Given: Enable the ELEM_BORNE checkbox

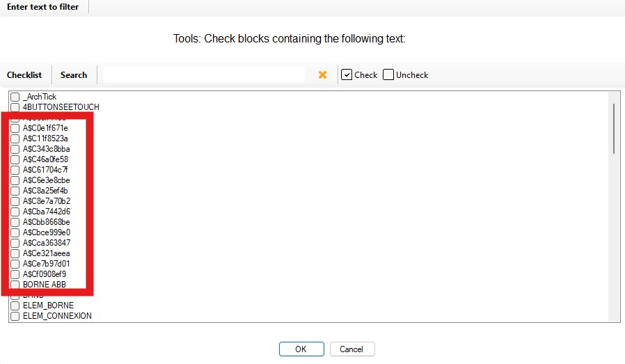Looking at the screenshot, I should pos(15,306).
